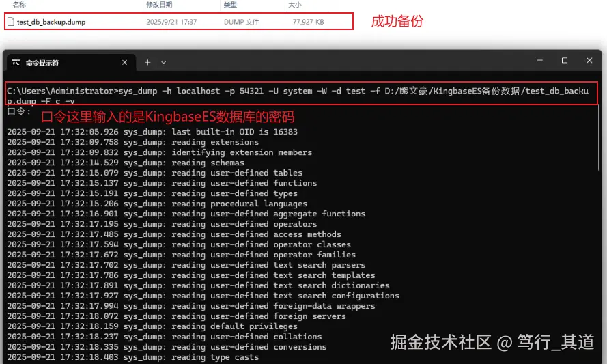Click the 'last built-in OID is 16383' line

tap(152, 132)
